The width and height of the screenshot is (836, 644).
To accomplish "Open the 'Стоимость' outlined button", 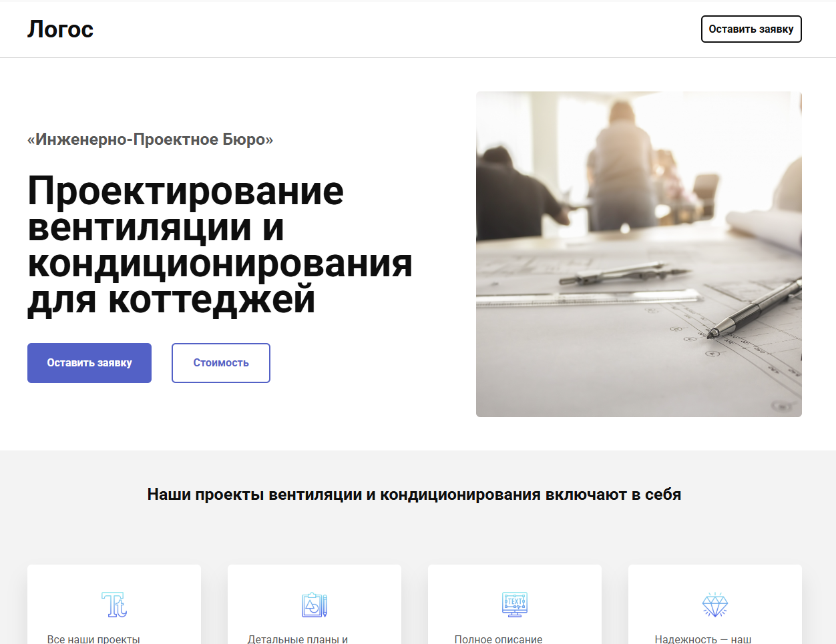I will (220, 363).
